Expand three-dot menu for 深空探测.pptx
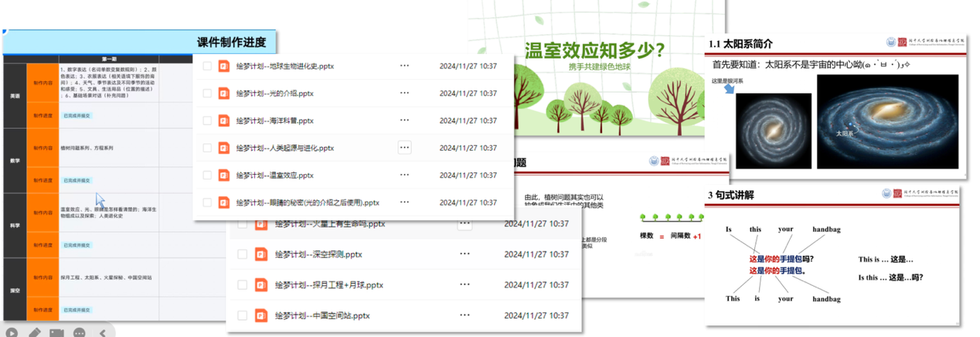980x337 pixels. click(x=464, y=254)
